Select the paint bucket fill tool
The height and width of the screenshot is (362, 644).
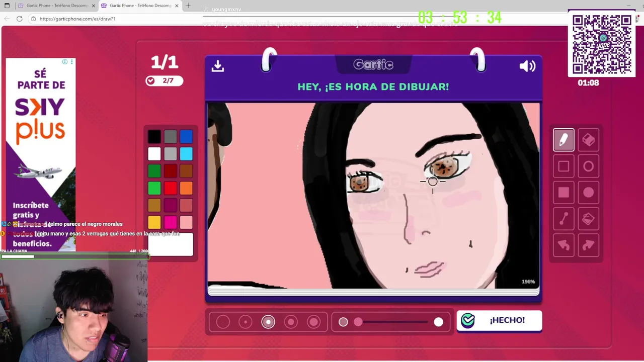click(x=588, y=219)
